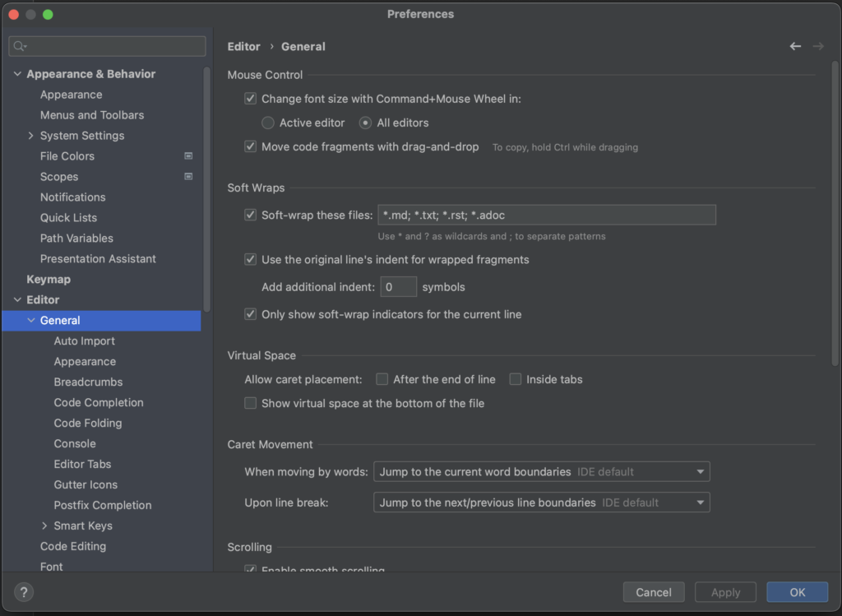842x616 pixels.
Task: Enable the After the end of line checkbox
Action: pos(382,379)
